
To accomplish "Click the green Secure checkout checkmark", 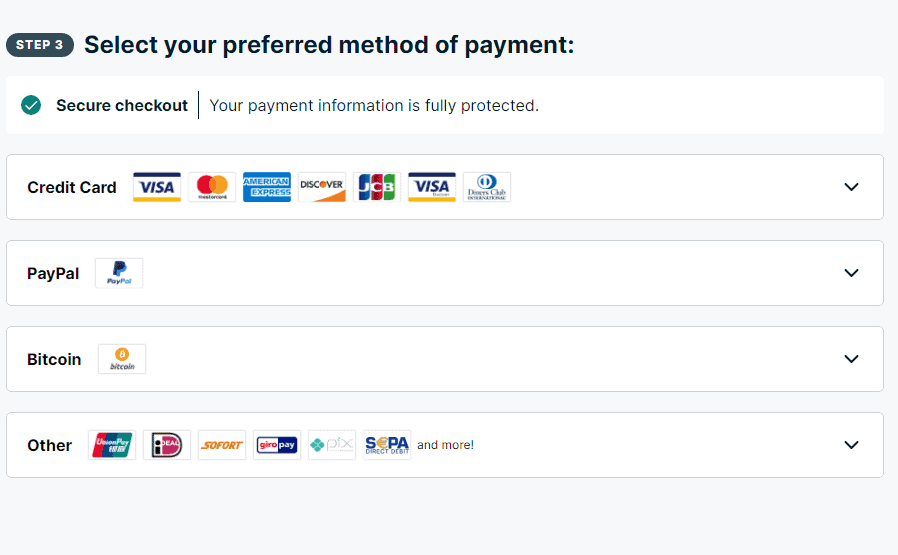I will coord(31,105).
